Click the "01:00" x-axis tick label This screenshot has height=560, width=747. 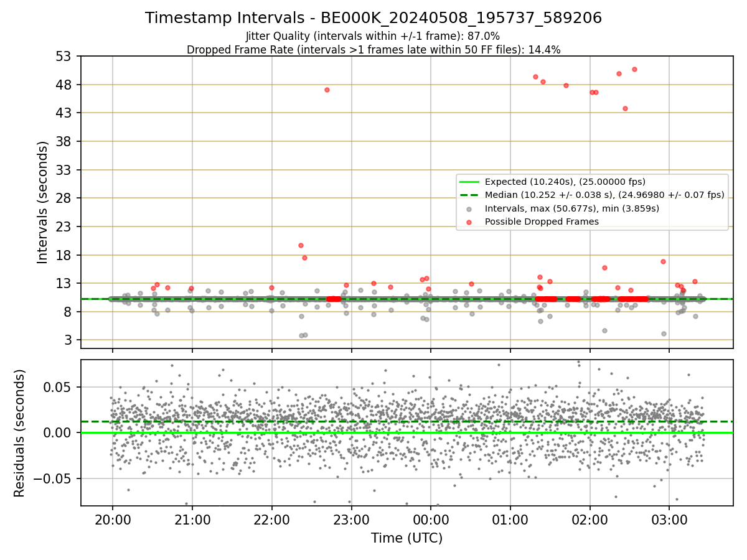tap(510, 519)
